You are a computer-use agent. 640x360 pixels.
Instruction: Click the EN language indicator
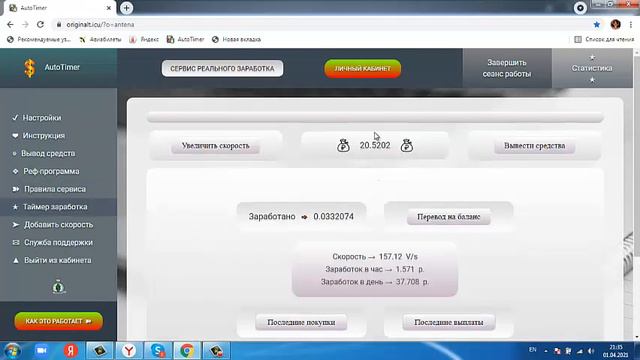[532, 350]
